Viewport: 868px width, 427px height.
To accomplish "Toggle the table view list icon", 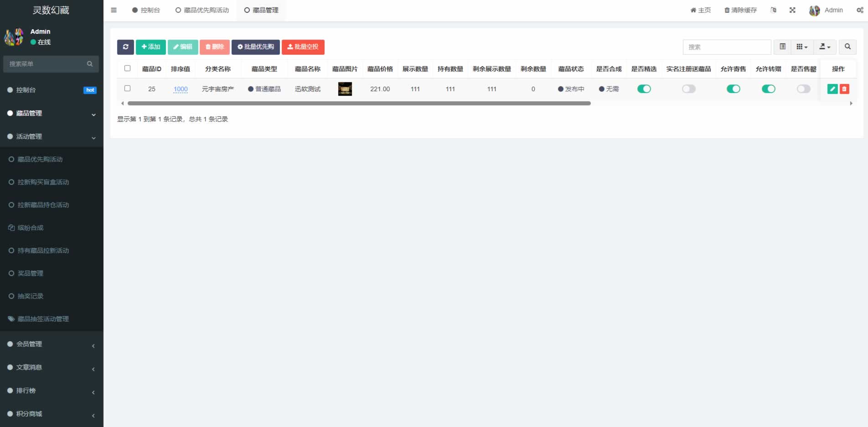I will pyautogui.click(x=783, y=47).
